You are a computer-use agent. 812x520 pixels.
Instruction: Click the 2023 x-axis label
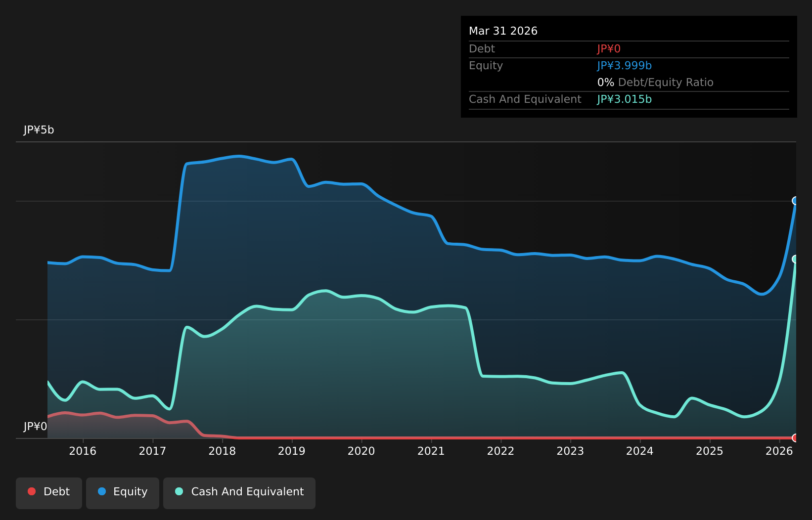pos(571,451)
